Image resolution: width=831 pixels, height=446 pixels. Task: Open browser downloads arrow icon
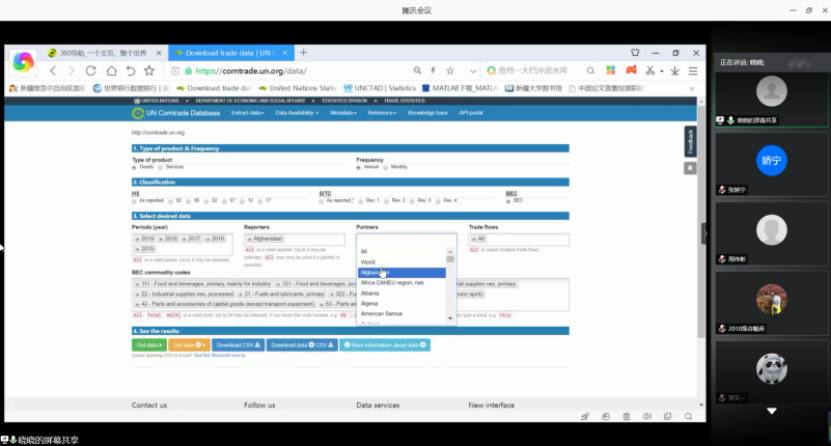click(x=675, y=70)
